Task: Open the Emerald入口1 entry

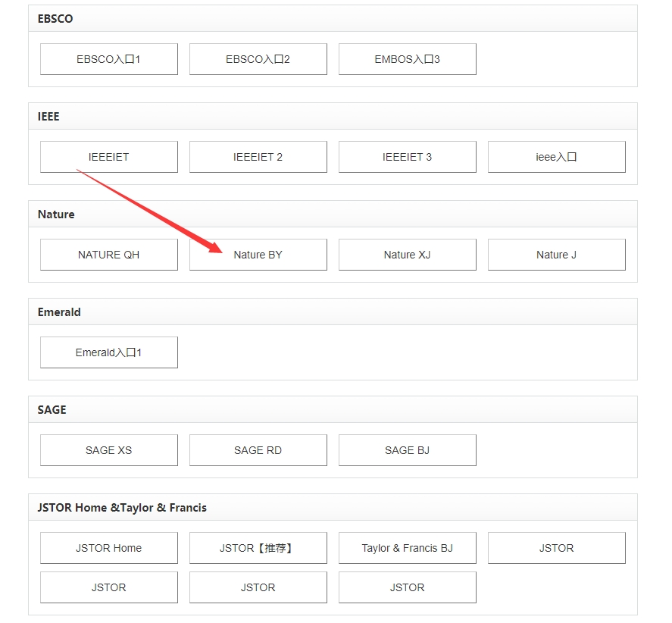Action: [109, 352]
